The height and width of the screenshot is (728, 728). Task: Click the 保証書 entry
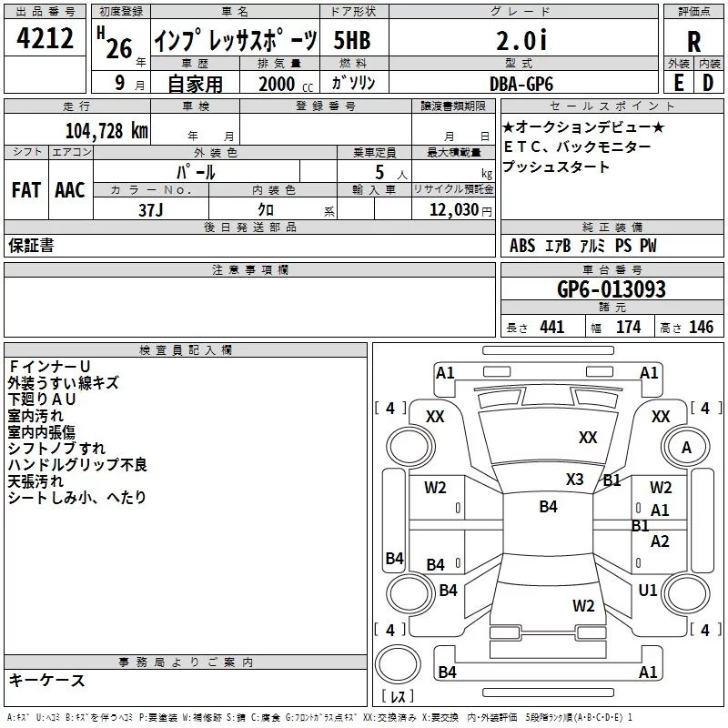[x=31, y=246]
